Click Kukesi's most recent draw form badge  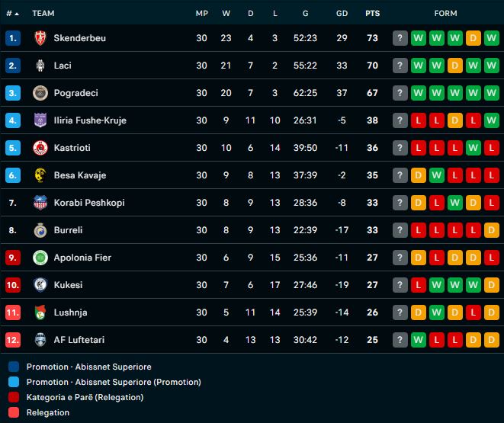(492, 285)
